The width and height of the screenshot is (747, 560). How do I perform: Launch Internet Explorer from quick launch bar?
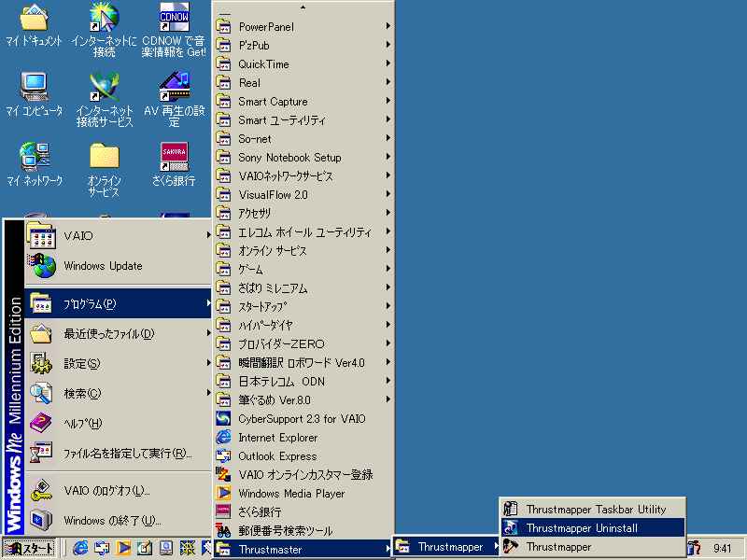coord(80,548)
